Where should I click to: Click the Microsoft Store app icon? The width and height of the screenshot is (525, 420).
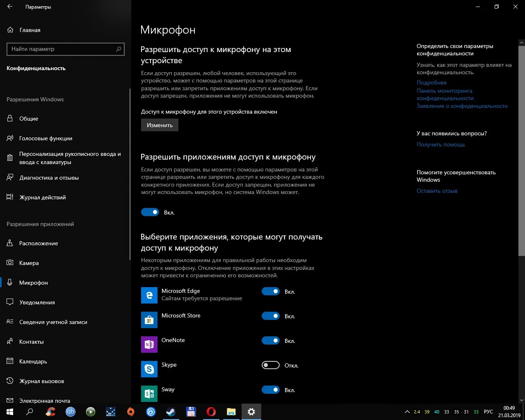point(149,320)
